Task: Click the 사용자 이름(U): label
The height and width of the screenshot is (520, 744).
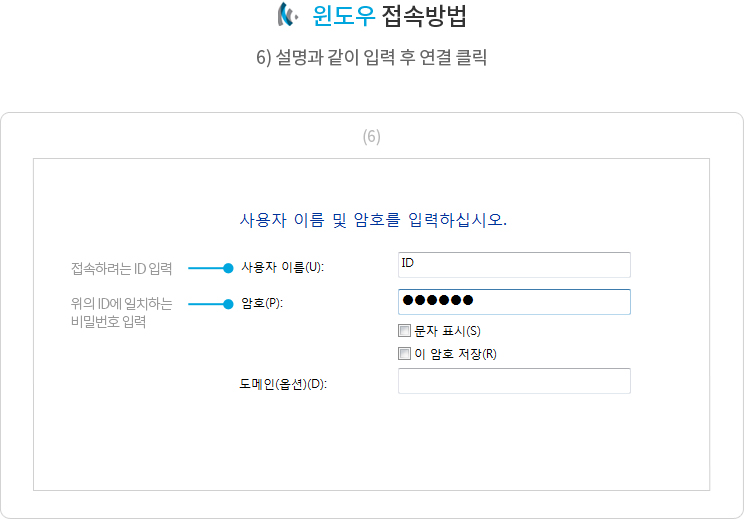Action: point(282,267)
